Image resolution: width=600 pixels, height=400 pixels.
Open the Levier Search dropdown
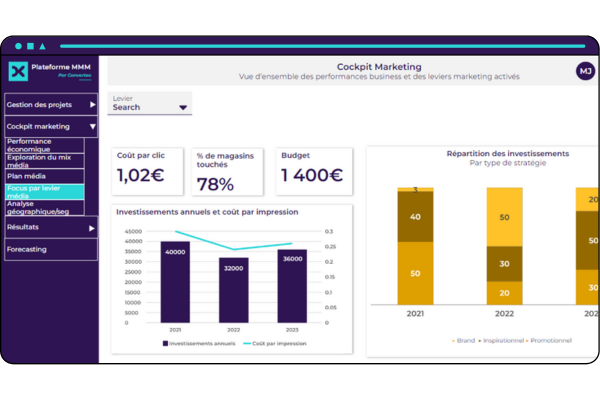tap(149, 107)
